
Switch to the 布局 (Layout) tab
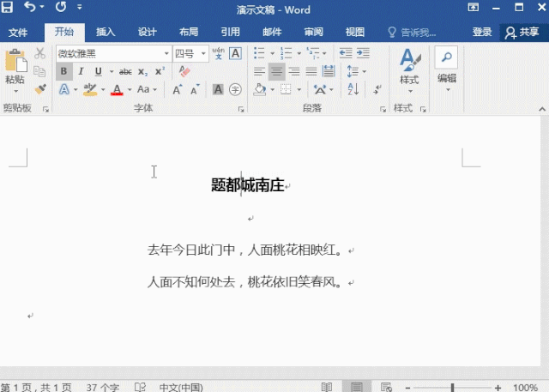pos(189,33)
